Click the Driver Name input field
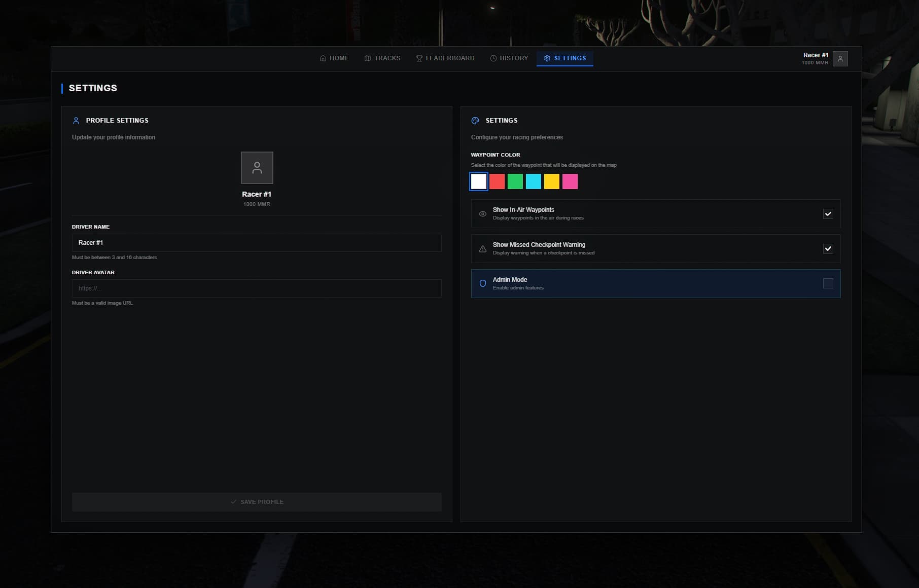The width and height of the screenshot is (919, 588). click(x=257, y=243)
